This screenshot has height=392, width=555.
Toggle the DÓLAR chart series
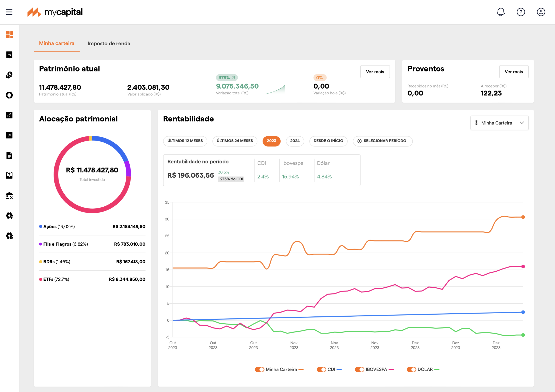click(411, 369)
